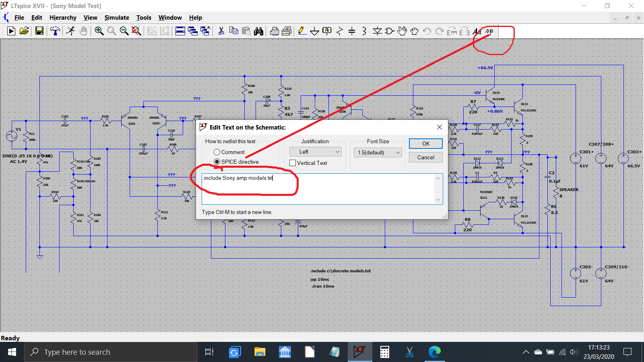This screenshot has width=644, height=362.
Task: Select the Drag closed-hand tool
Action: (x=414, y=31)
